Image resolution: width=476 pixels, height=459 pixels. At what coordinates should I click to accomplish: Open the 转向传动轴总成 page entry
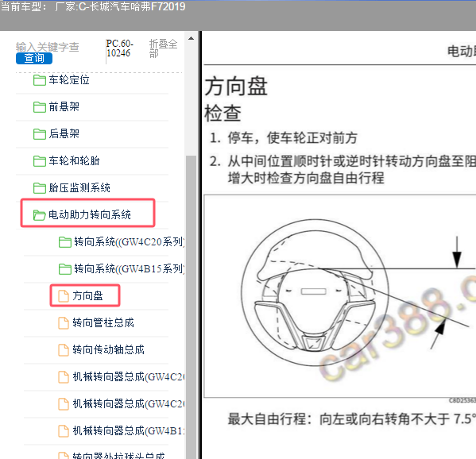(108, 349)
